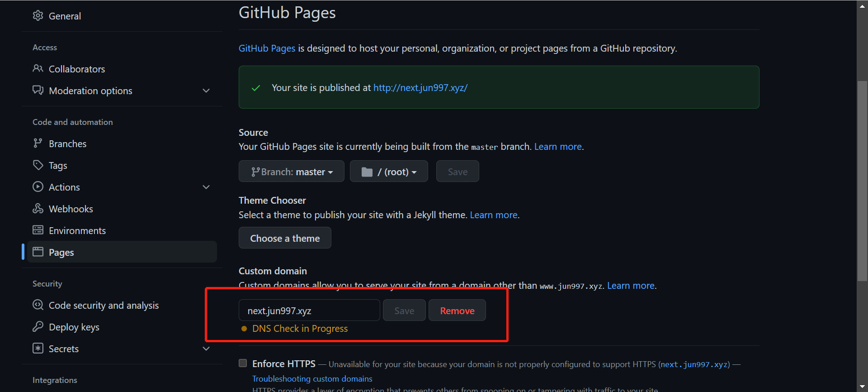Click the folder icon in the root selector

(x=367, y=172)
